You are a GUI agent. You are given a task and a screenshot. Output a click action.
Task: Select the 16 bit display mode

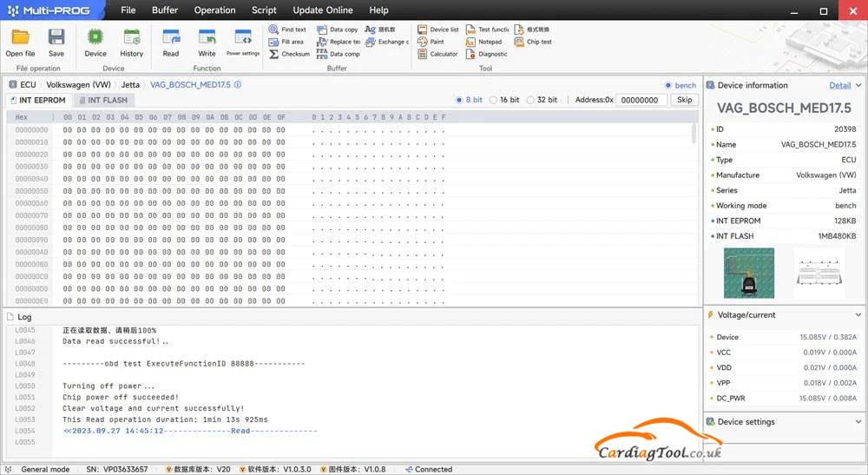pyautogui.click(x=494, y=100)
